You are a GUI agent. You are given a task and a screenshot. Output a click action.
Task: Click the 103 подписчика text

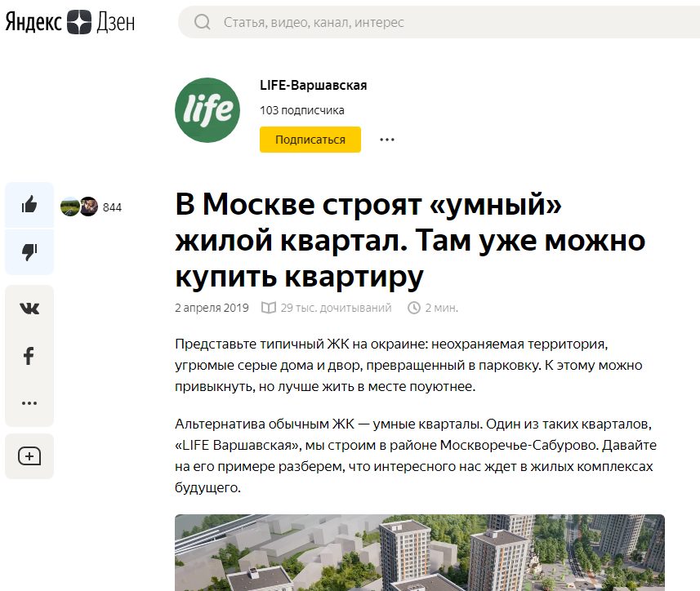[x=302, y=110]
